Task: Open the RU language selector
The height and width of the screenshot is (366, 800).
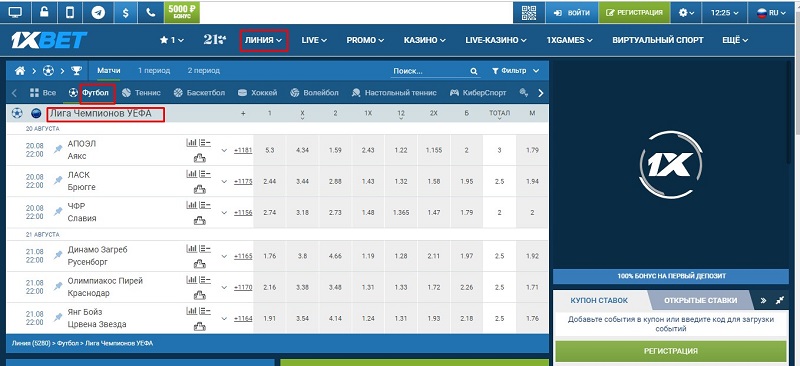Action: 771,13
